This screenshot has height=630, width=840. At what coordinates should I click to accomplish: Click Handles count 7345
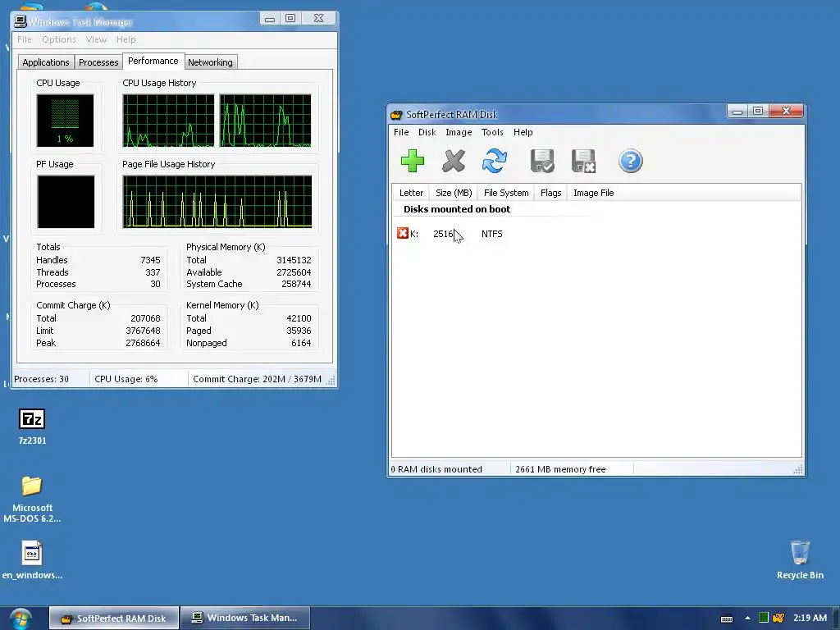150,260
